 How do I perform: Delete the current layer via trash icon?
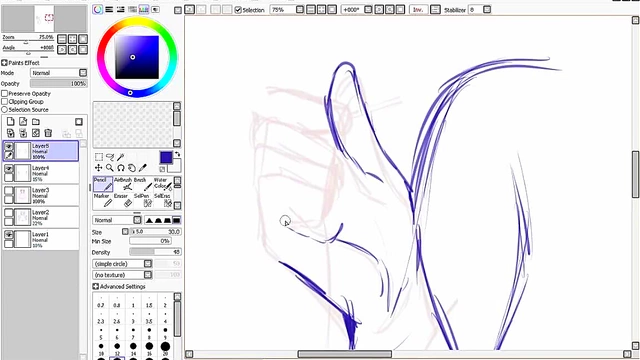pyautogui.click(x=48, y=133)
